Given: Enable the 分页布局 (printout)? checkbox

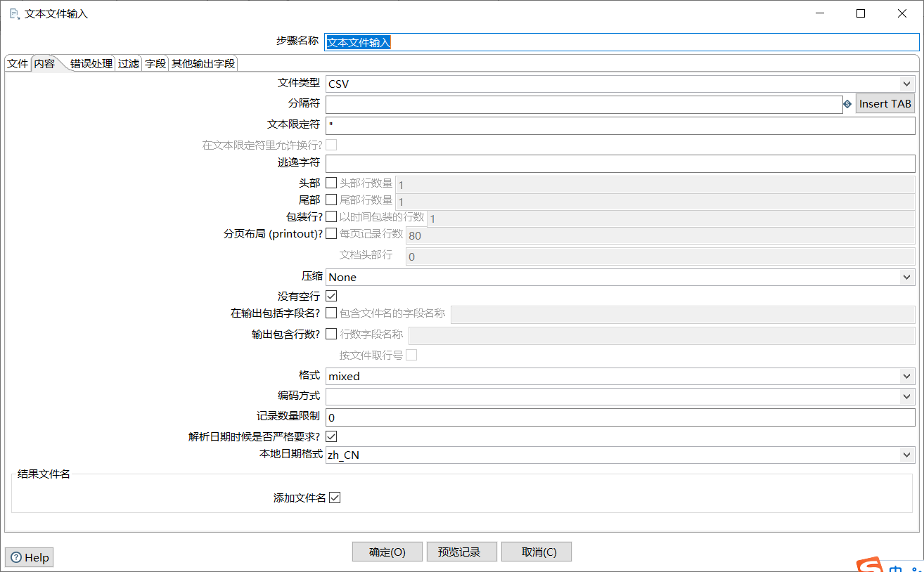Looking at the screenshot, I should pos(331,233).
